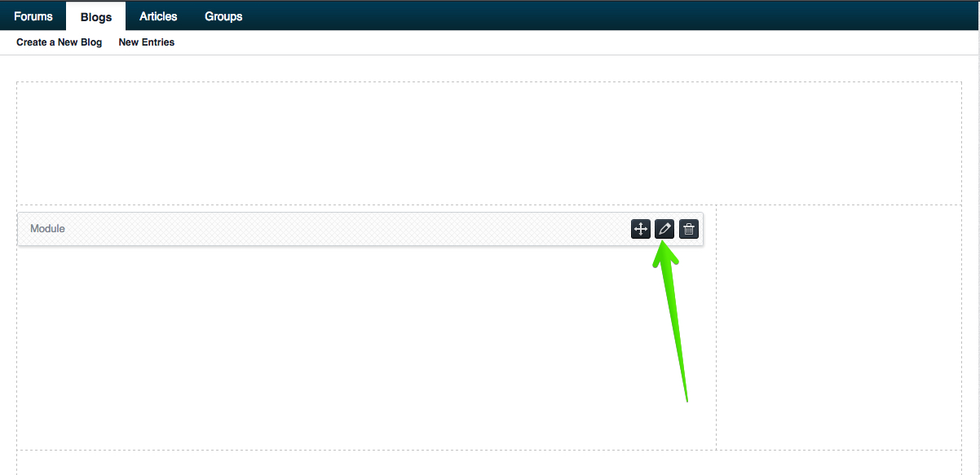Delete the Module using trash icon

coord(689,229)
